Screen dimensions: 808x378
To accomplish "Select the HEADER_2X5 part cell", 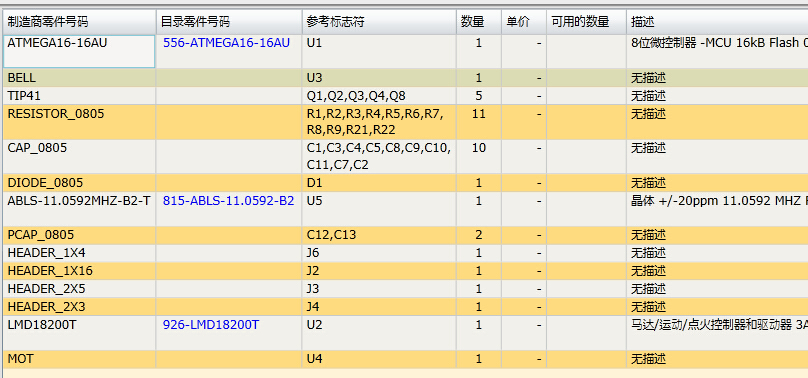I will [80, 288].
